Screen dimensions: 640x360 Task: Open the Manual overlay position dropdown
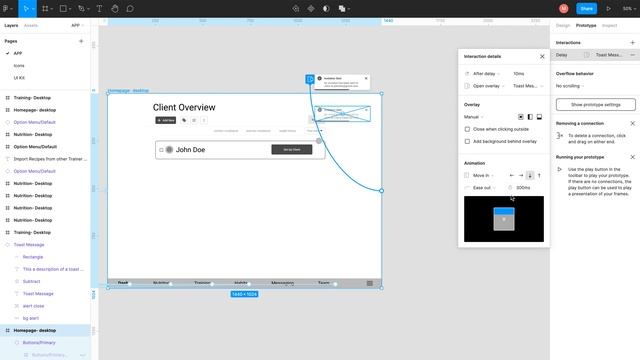pos(473,117)
